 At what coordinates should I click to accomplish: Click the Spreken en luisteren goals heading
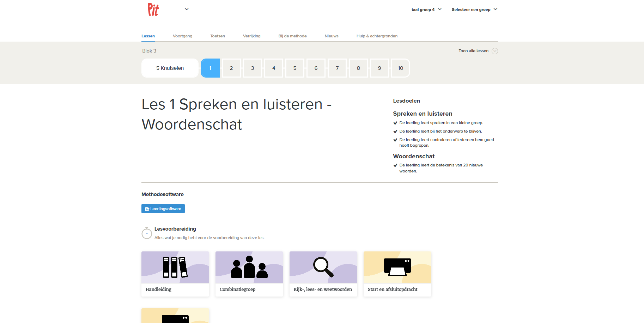pyautogui.click(x=423, y=114)
